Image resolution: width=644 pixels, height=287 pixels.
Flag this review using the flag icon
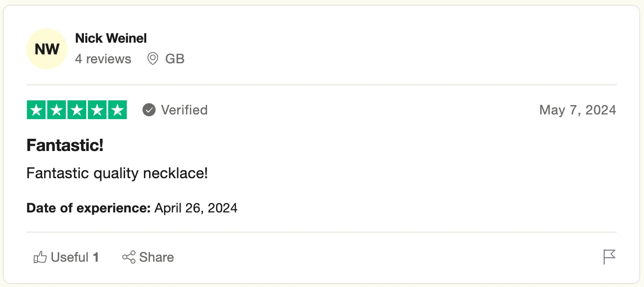click(x=609, y=257)
